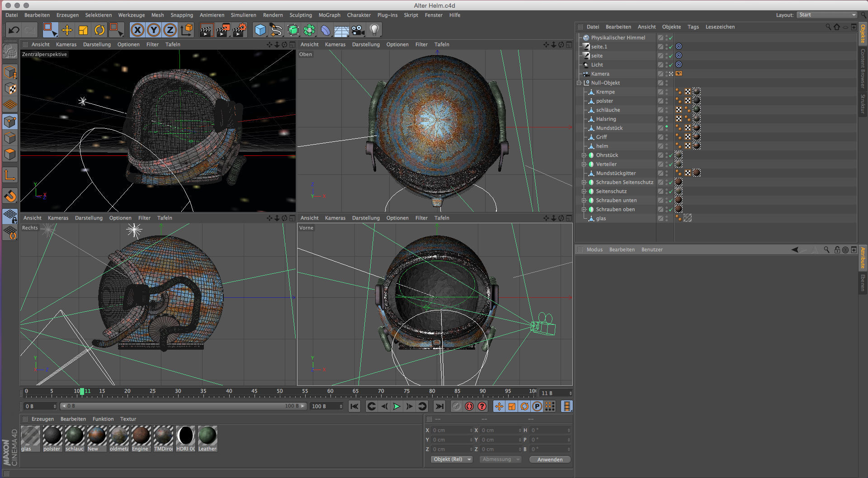
Task: Select the Leather material swatch
Action: coord(208,438)
